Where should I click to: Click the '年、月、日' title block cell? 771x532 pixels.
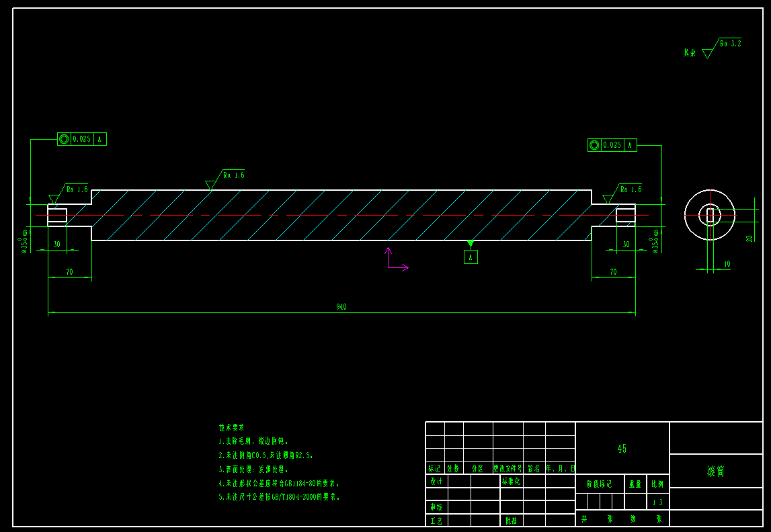[x=560, y=468]
